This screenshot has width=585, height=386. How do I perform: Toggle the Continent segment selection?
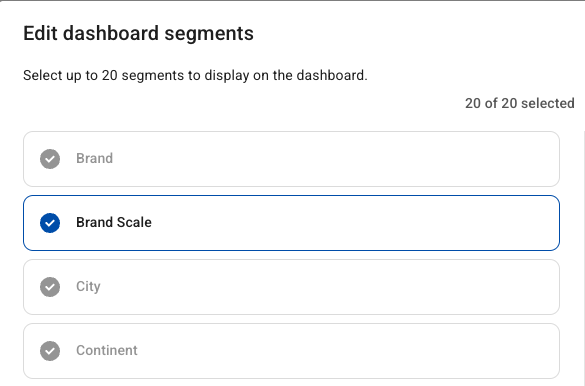(291, 351)
